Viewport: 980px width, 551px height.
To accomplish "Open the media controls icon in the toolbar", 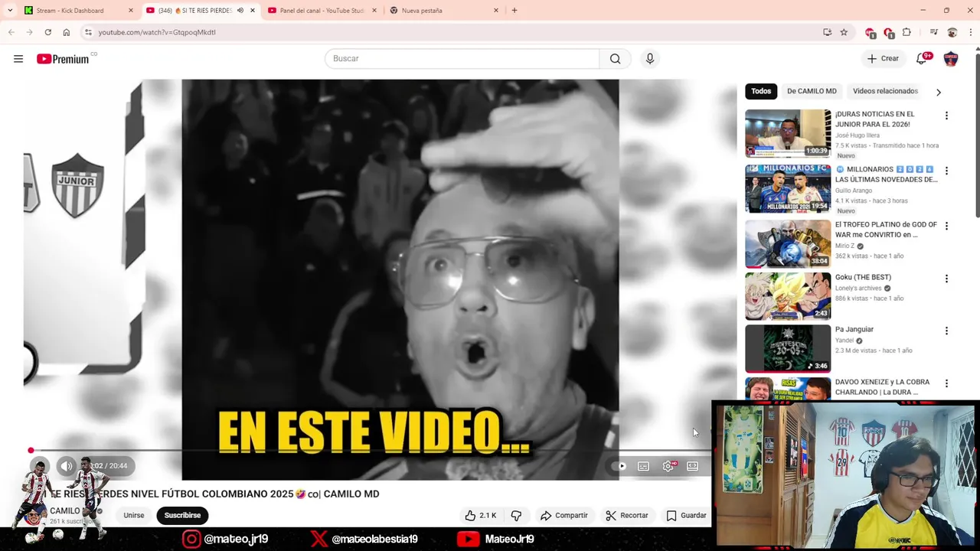I will coord(933,32).
